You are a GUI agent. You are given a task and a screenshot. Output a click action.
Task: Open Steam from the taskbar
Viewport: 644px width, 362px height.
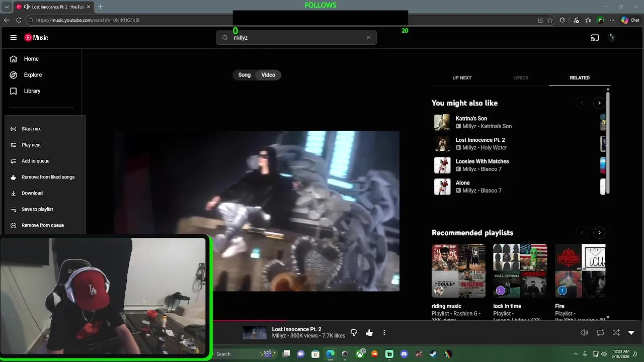(x=433, y=354)
